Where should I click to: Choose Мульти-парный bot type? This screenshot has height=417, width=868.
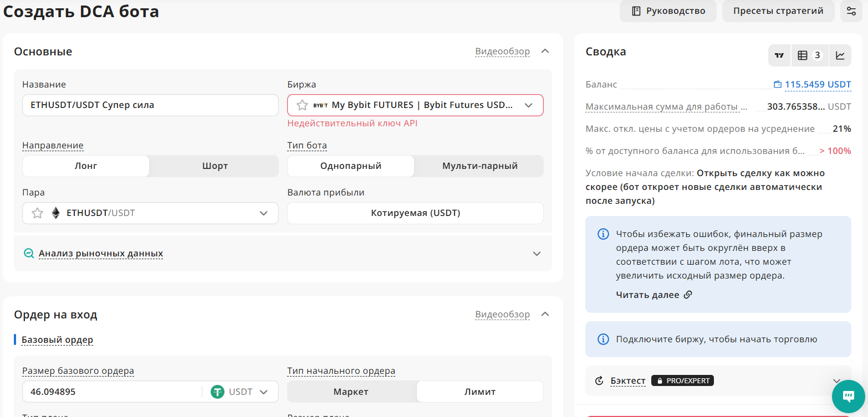[x=479, y=166]
